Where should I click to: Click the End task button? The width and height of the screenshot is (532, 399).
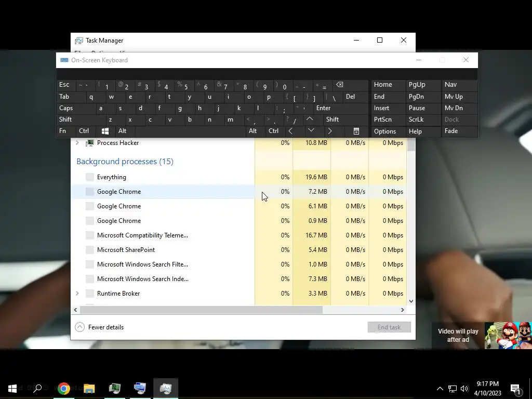click(389, 327)
